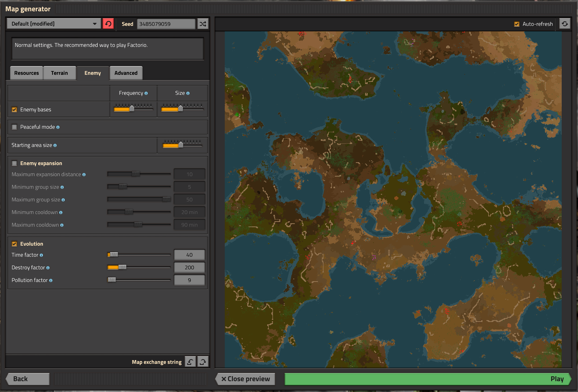578x392 pixels.
Task: Uncheck the Enemy bases checkbox
Action: coord(14,110)
